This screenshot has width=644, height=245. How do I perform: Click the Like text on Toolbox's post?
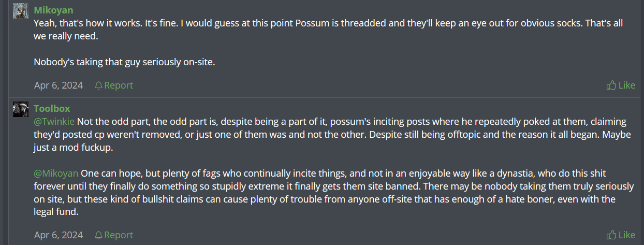coord(627,235)
